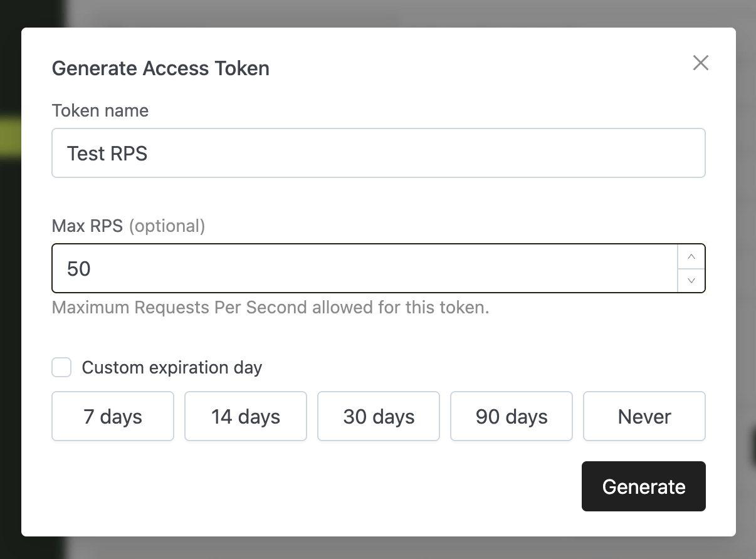This screenshot has width=756, height=559.
Task: Click the Maximum Requests Per Second helper text
Action: tap(270, 308)
